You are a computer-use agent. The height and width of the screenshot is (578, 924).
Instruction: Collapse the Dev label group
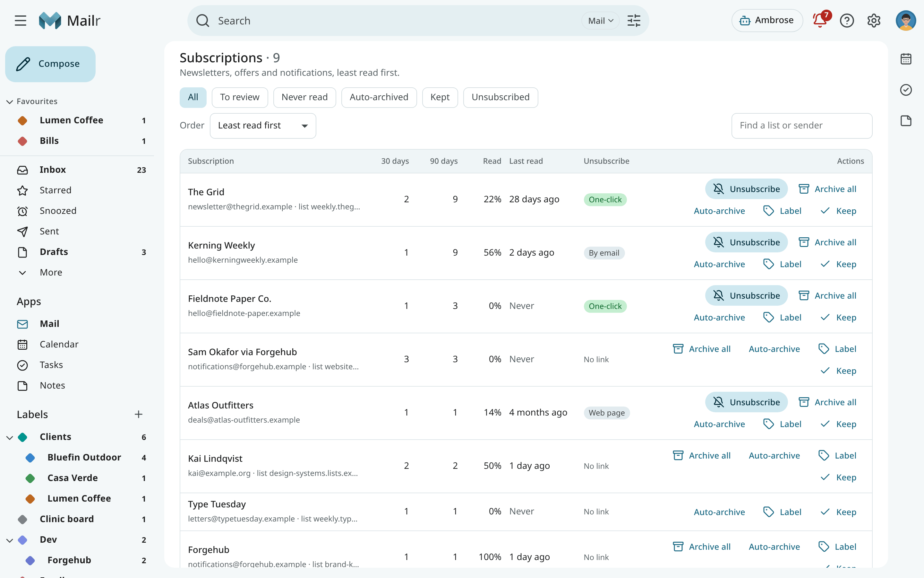[10, 540]
